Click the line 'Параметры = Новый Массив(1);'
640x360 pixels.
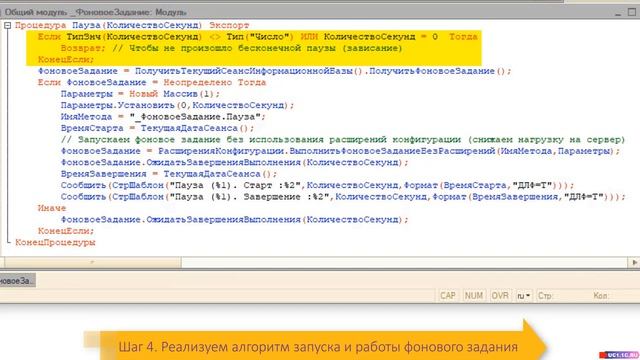pyautogui.click(x=140, y=94)
